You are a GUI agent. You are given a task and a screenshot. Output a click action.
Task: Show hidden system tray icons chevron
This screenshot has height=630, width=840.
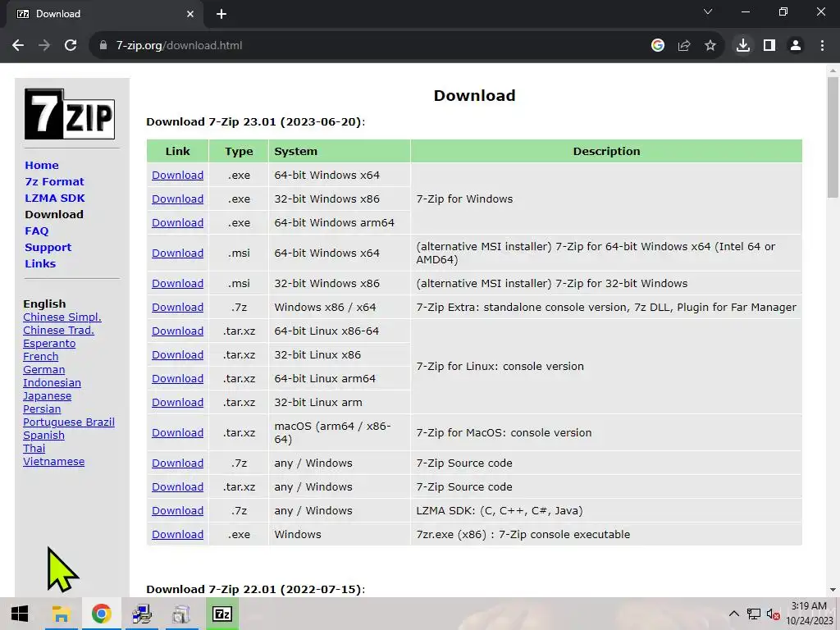click(734, 614)
